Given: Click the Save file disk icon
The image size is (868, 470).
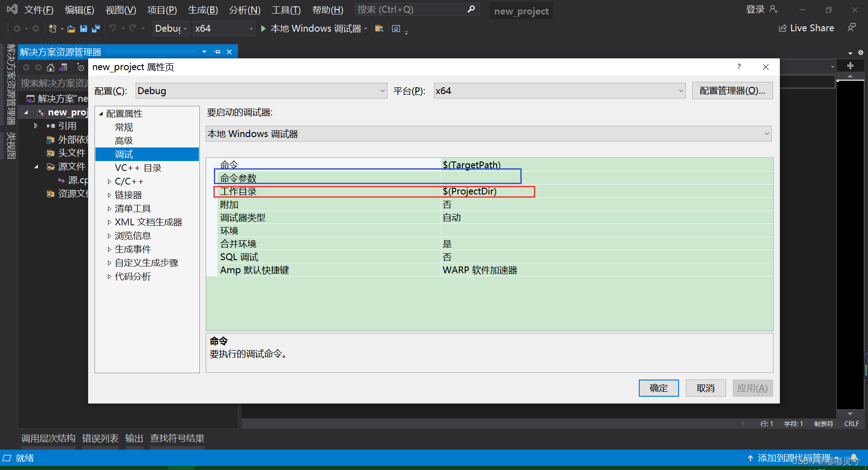Looking at the screenshot, I should coord(84,28).
